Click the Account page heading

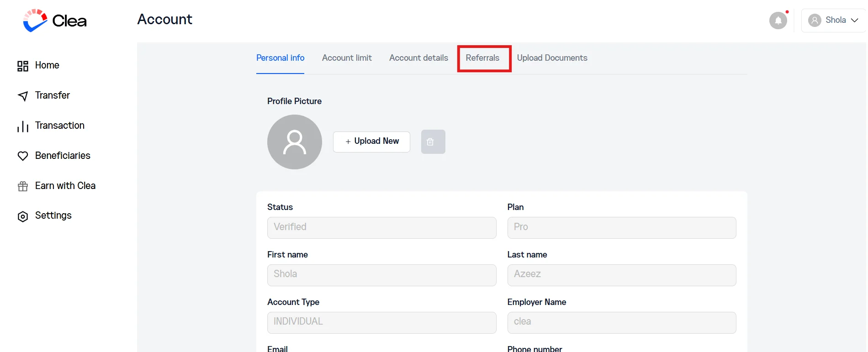(164, 19)
